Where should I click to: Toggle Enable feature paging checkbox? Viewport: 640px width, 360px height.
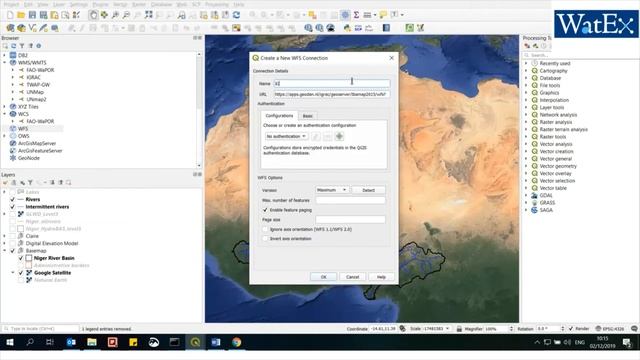(x=265, y=210)
